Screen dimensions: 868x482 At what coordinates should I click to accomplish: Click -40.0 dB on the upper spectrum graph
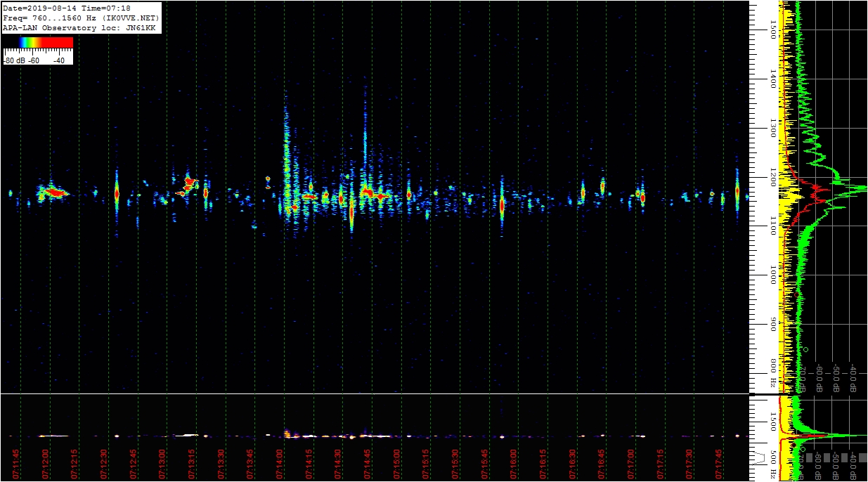coord(853,378)
